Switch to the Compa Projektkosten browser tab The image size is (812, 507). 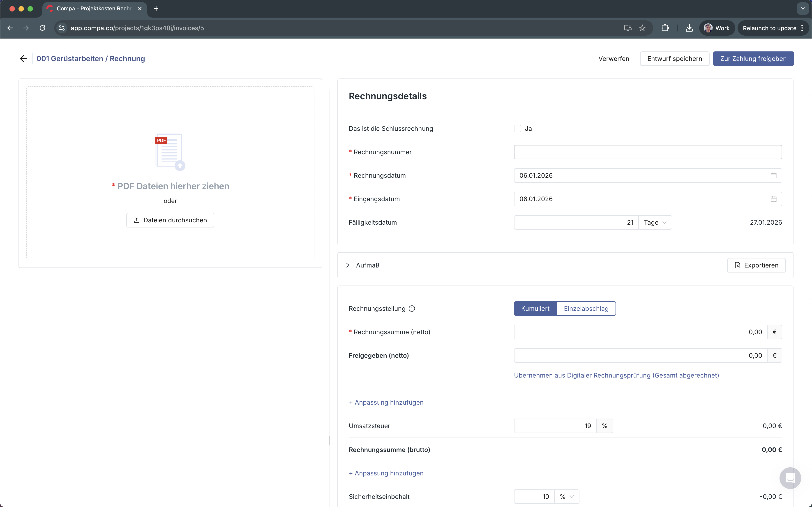pos(94,9)
